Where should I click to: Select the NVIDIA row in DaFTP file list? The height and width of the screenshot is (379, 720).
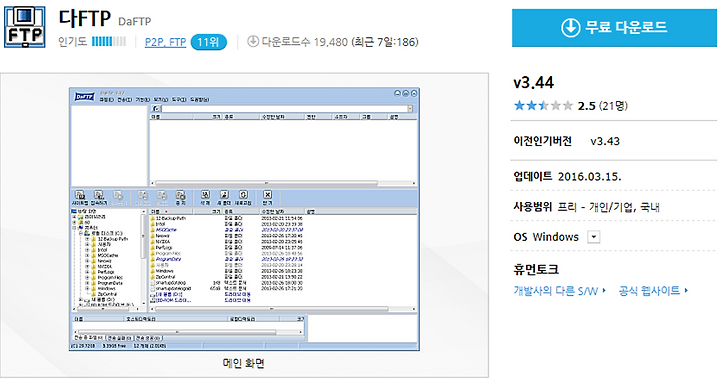coord(226,242)
